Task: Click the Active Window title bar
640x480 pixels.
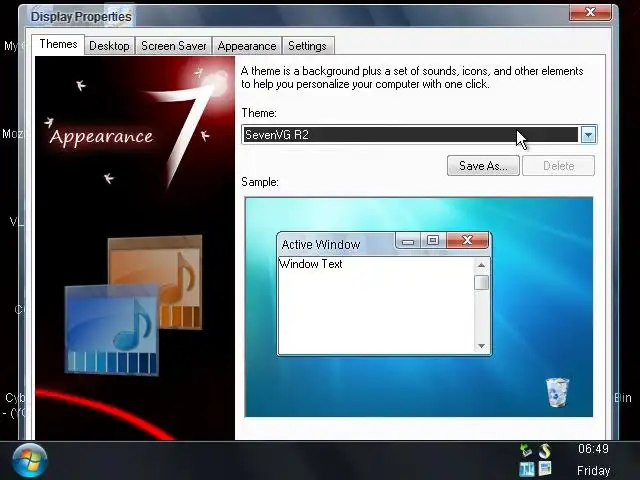Action: pos(336,244)
